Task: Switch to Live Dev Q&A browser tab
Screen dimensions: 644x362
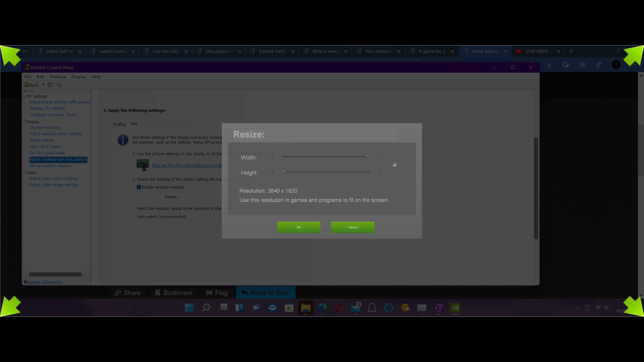Action: (166, 51)
